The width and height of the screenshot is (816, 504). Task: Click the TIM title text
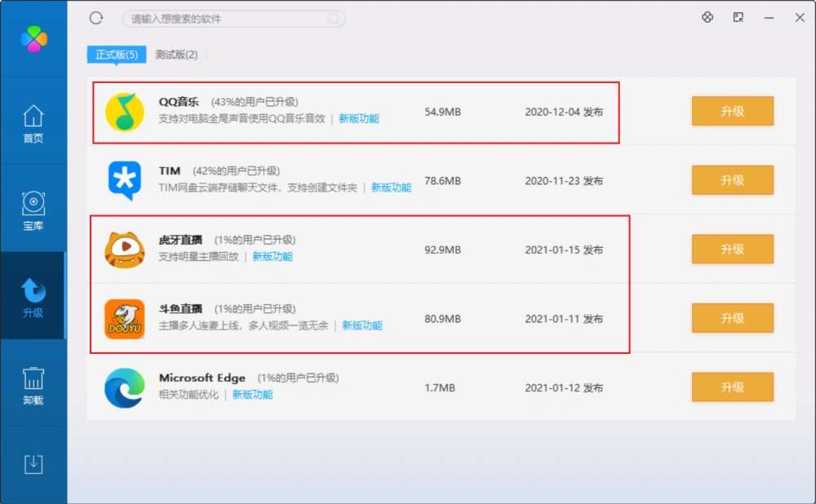(170, 171)
